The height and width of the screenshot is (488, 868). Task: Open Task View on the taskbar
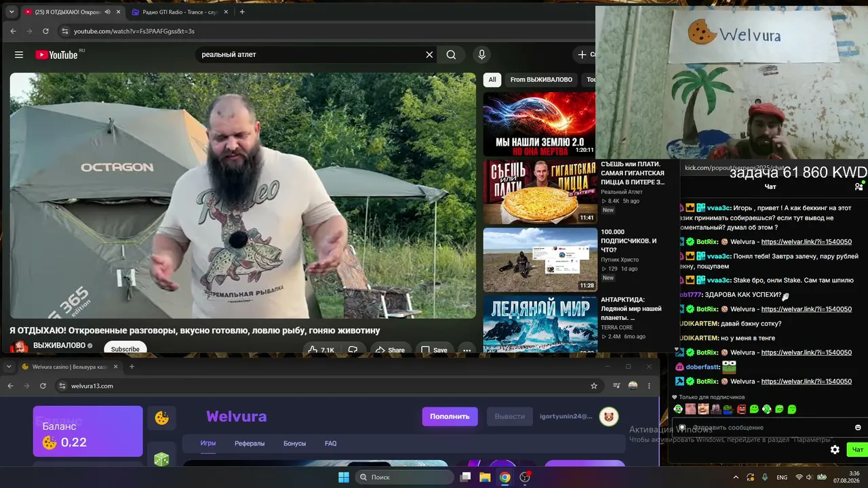pyautogui.click(x=465, y=477)
